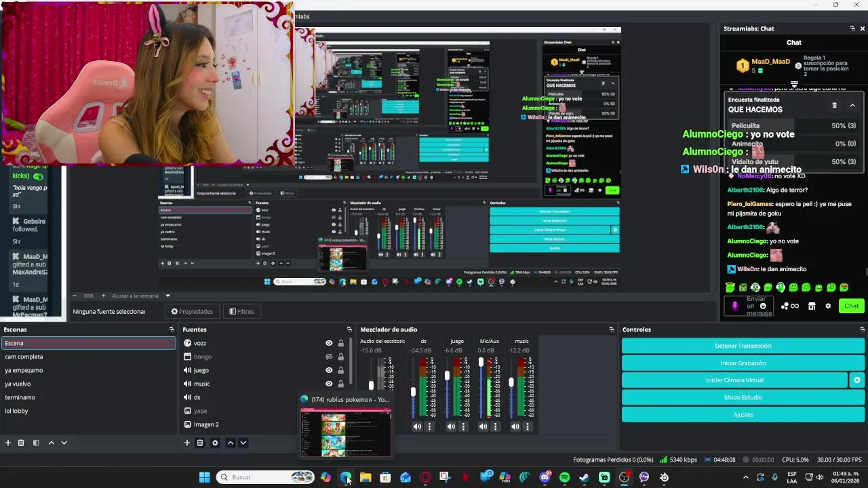Open Ajustes from the Controles panel
868x488 pixels.
[743, 414]
